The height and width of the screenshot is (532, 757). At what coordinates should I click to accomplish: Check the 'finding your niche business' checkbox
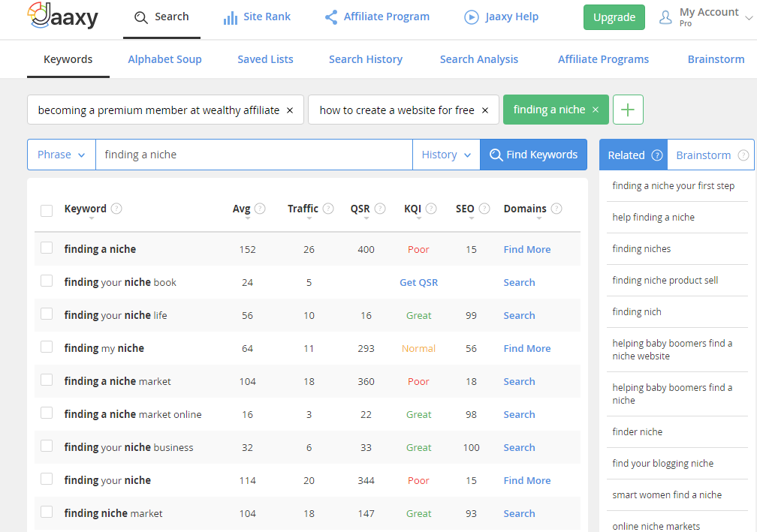click(47, 446)
